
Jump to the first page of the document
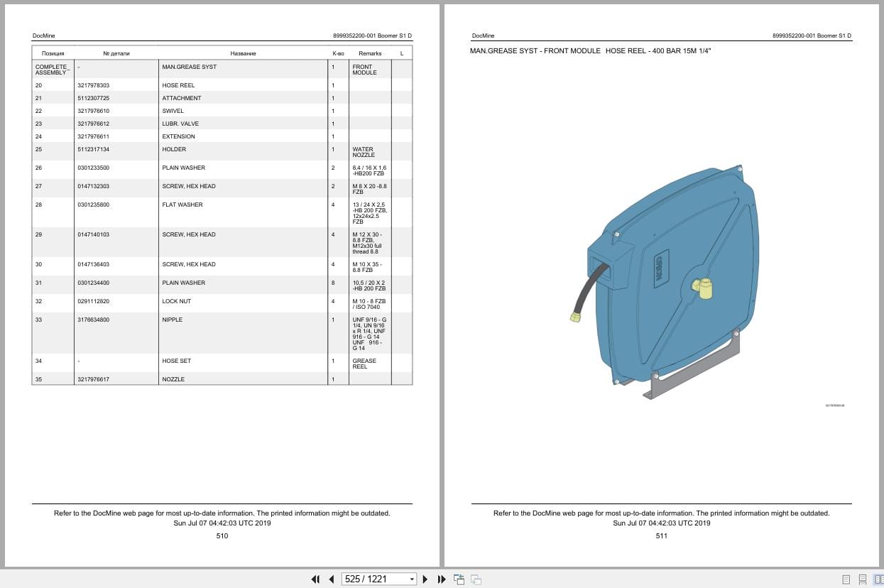(315, 579)
